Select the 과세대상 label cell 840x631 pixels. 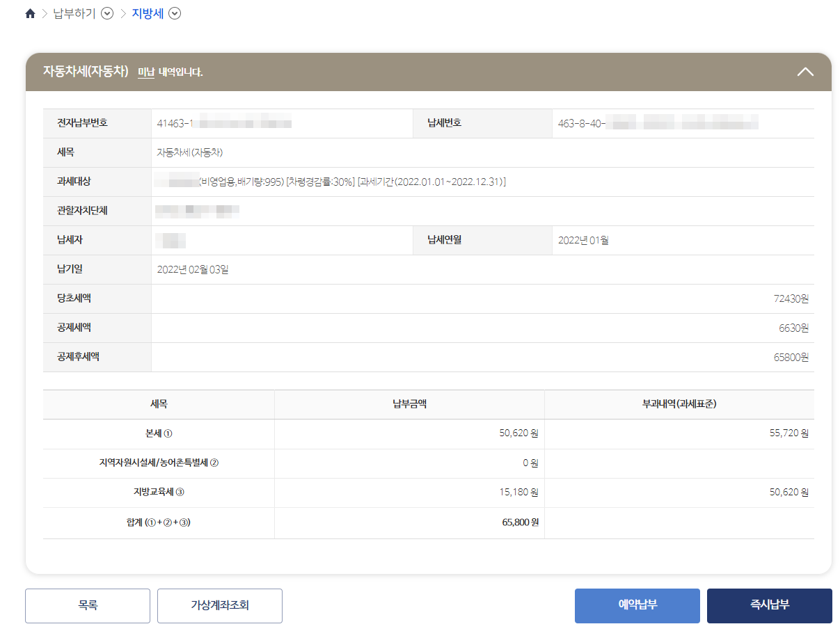97,182
